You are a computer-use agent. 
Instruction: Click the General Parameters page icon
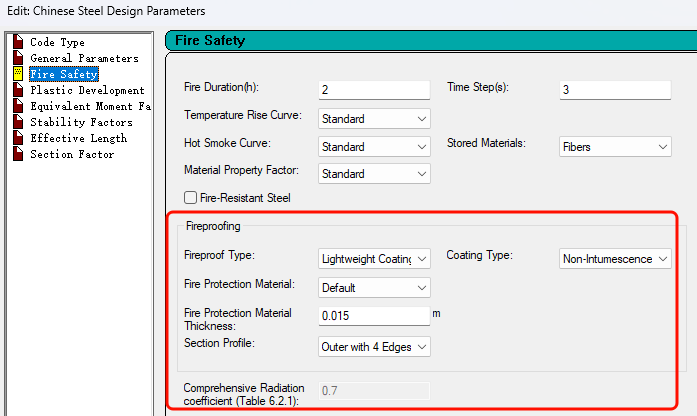[18, 57]
